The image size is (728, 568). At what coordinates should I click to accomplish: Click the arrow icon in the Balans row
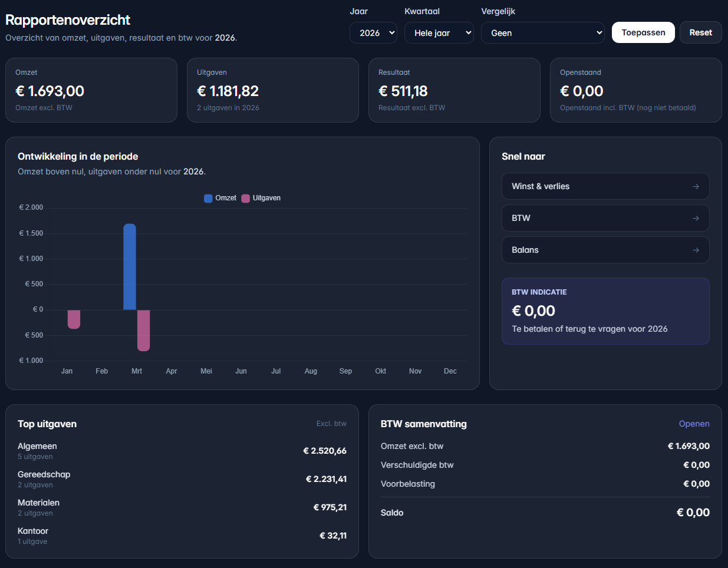tap(696, 250)
